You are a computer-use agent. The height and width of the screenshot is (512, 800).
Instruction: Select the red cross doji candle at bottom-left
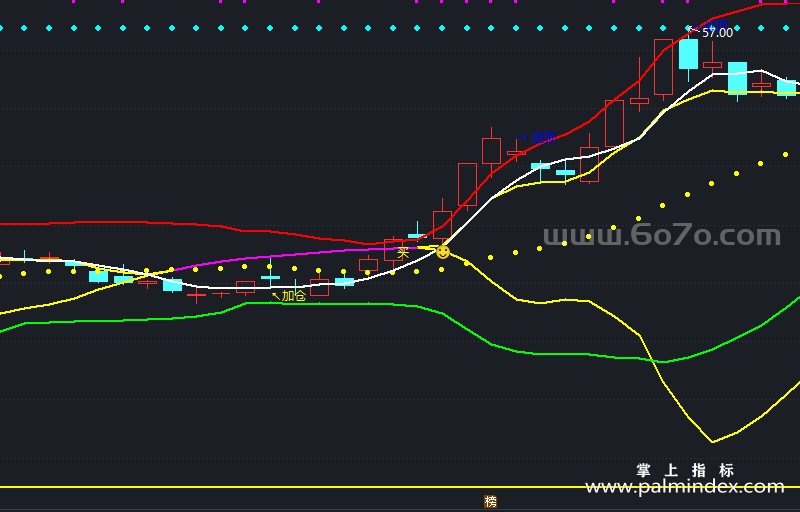196,294
